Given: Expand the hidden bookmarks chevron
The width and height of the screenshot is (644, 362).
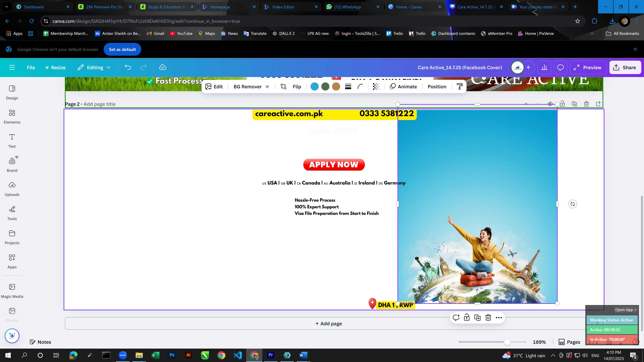Looking at the screenshot, I should (x=592, y=34).
